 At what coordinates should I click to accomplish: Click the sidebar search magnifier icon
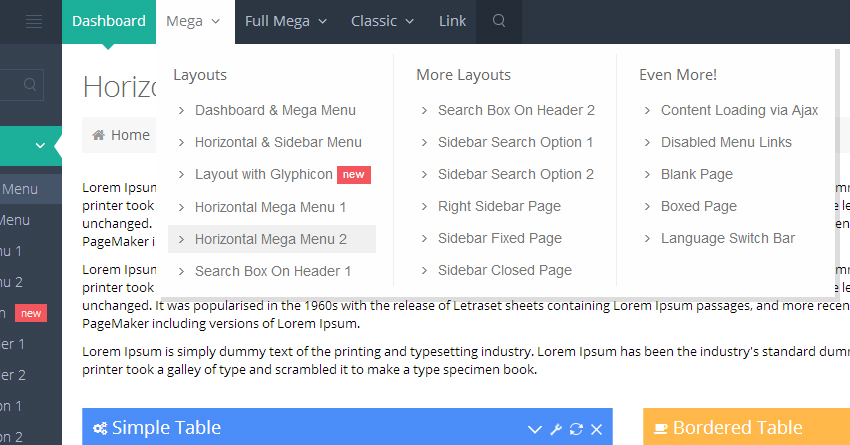tap(31, 84)
